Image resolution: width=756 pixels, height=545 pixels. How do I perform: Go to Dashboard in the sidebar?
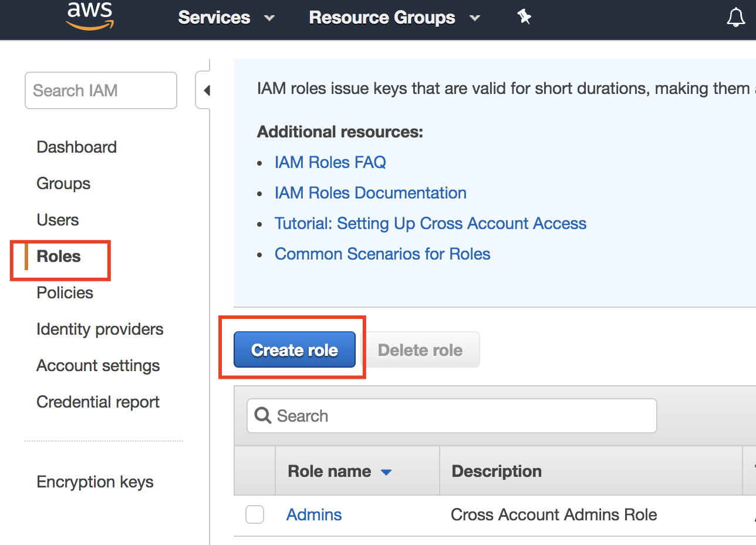click(x=76, y=147)
